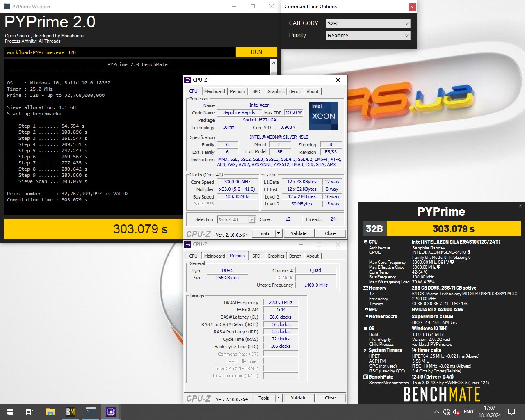Click the Intel Xeon logo in CPU-Z

coord(324,116)
